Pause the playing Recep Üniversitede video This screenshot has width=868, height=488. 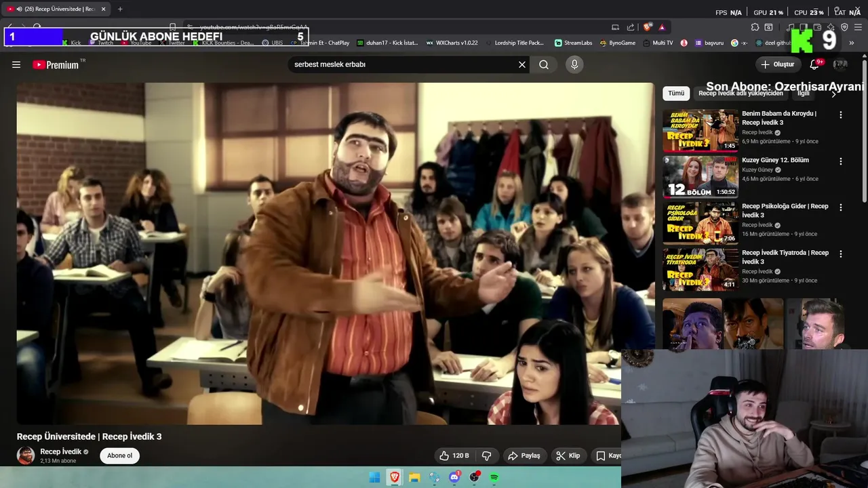pyautogui.click(x=335, y=253)
